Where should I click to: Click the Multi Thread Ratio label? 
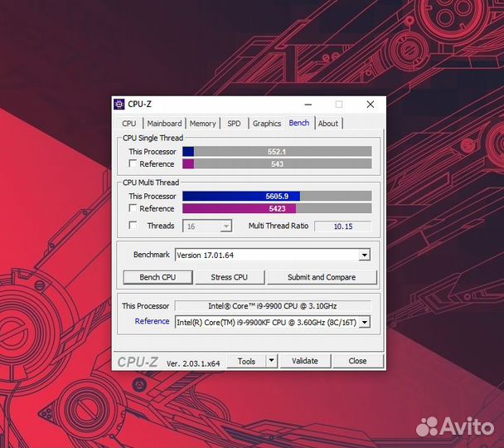tap(279, 226)
